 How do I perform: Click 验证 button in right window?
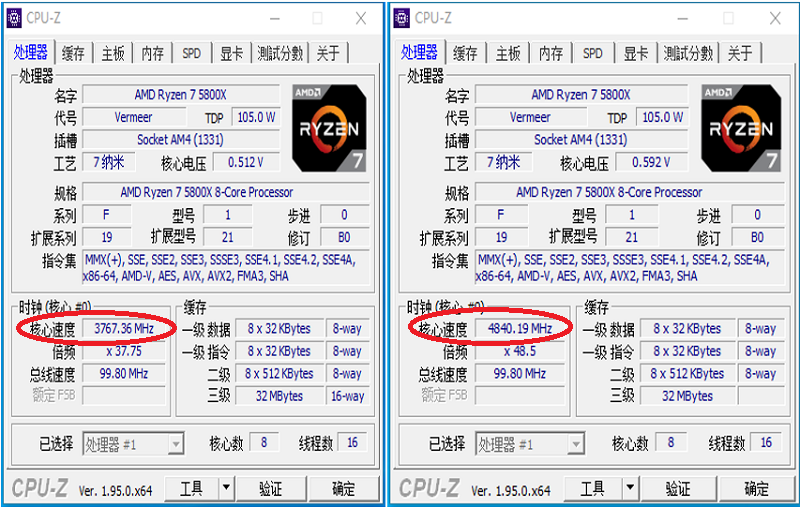[x=679, y=489]
